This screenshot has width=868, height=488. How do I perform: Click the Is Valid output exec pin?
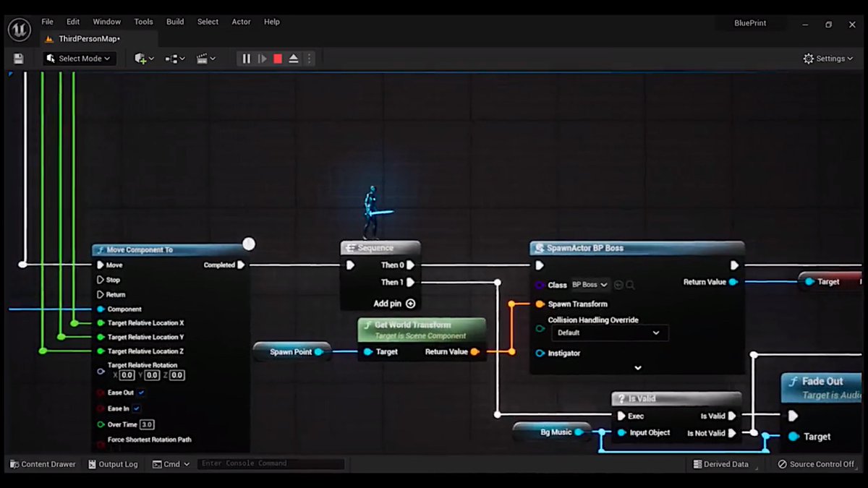[732, 416]
